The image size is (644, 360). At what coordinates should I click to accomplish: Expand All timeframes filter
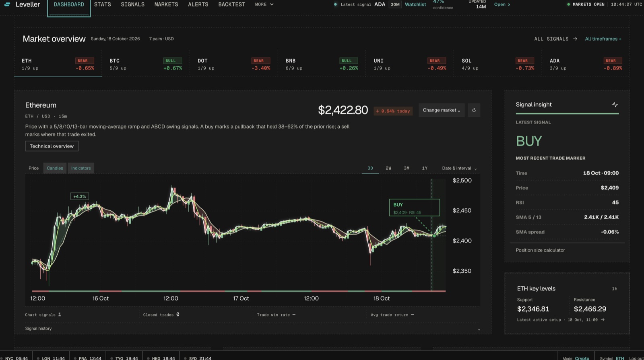603,39
